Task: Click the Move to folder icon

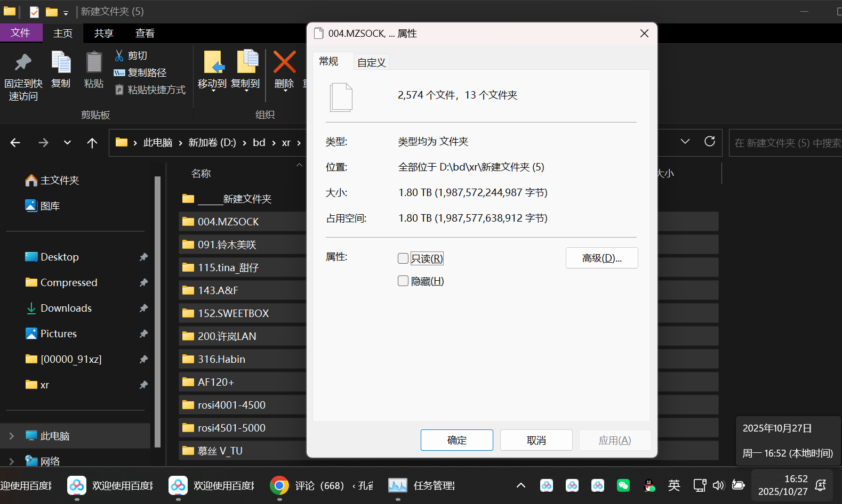Action: pyautogui.click(x=213, y=62)
